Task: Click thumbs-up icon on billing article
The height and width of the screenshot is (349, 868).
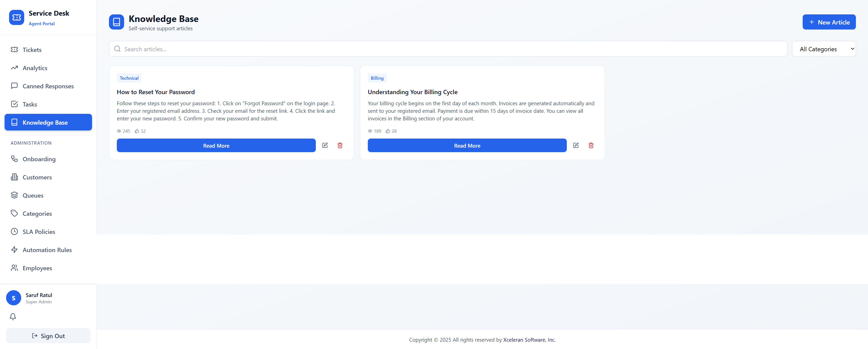Action: [x=388, y=131]
